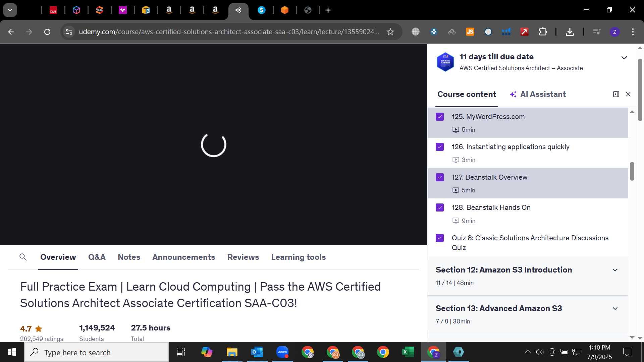Screen dimensions: 644x362
Task: Show hidden system tray icons arrow
Action: pos(528,352)
